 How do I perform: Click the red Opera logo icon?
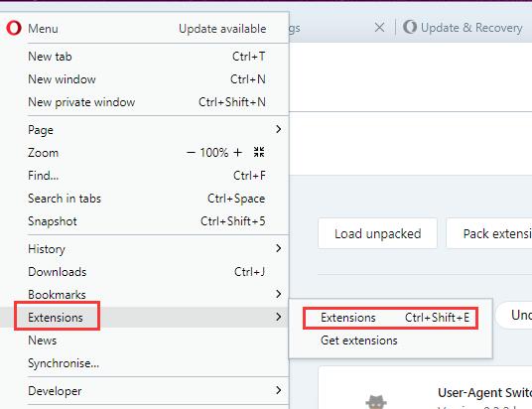(x=14, y=28)
